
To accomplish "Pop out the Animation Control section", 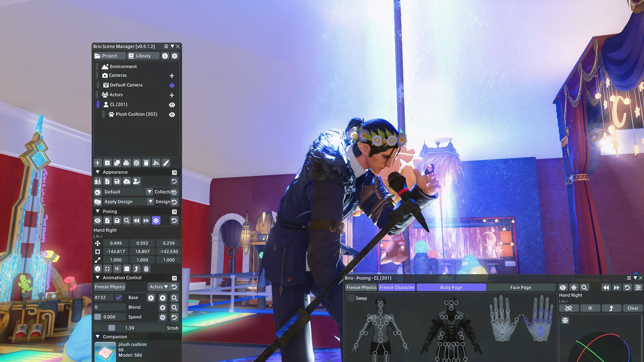I will 174,278.
